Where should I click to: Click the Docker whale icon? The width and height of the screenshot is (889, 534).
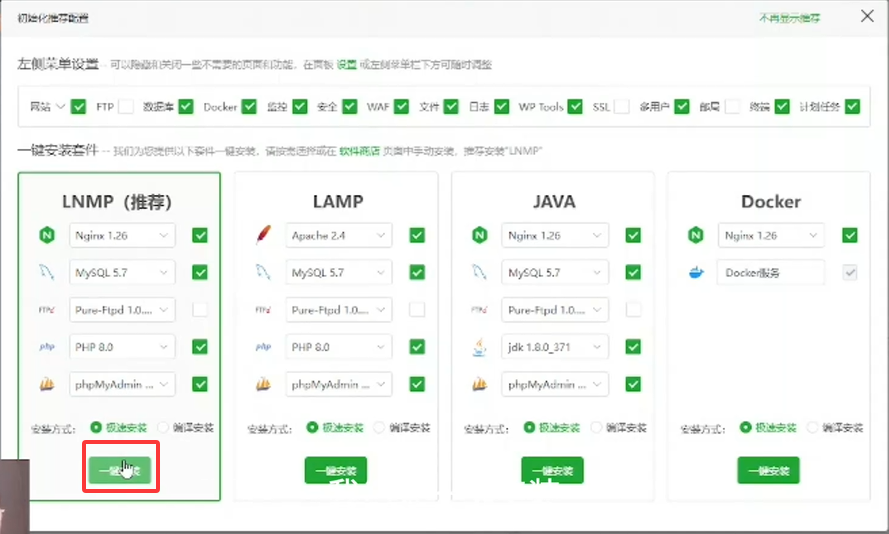(x=696, y=273)
